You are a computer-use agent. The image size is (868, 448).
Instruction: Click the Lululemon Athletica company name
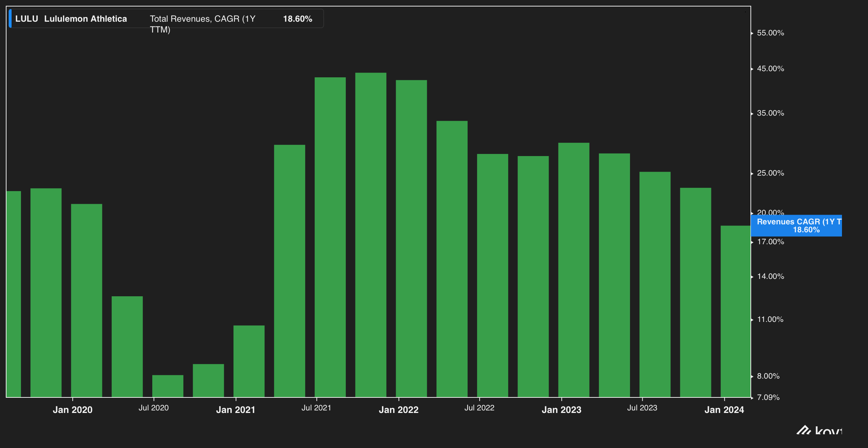85,19
